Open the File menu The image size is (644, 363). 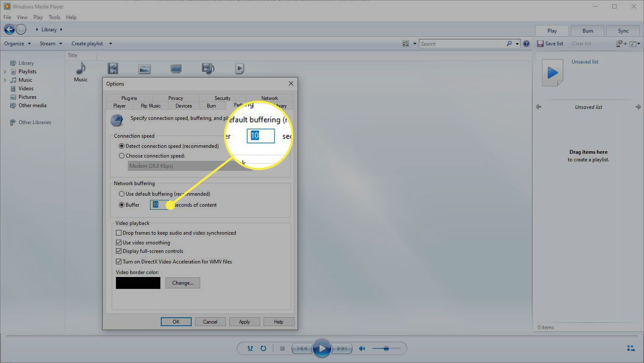coord(7,17)
